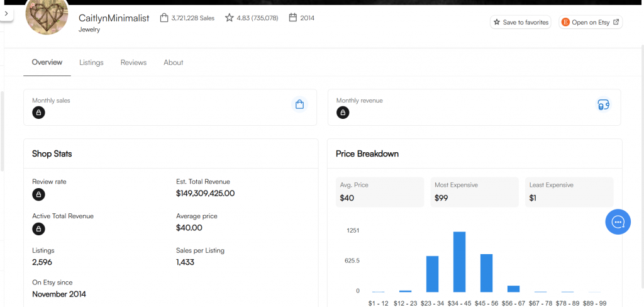Click the November 2014 date text
Image resolution: width=644 pixels, height=307 pixels.
[x=59, y=294]
